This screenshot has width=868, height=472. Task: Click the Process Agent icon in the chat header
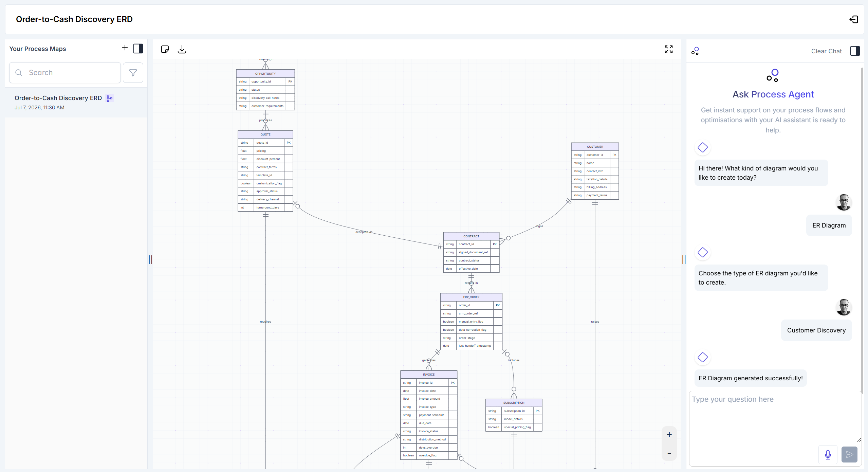pyautogui.click(x=695, y=51)
